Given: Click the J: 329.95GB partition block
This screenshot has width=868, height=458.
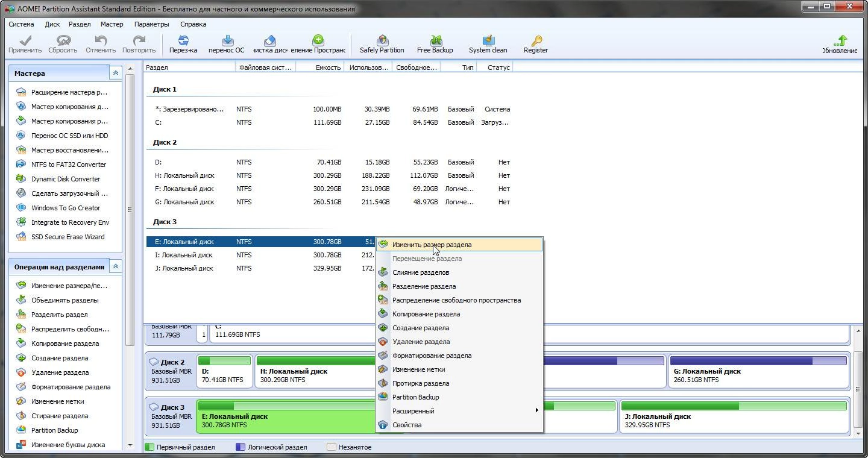Looking at the screenshot, I should click(734, 416).
